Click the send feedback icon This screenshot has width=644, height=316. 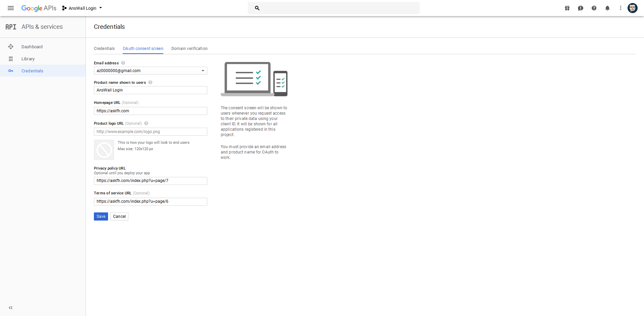581,8
